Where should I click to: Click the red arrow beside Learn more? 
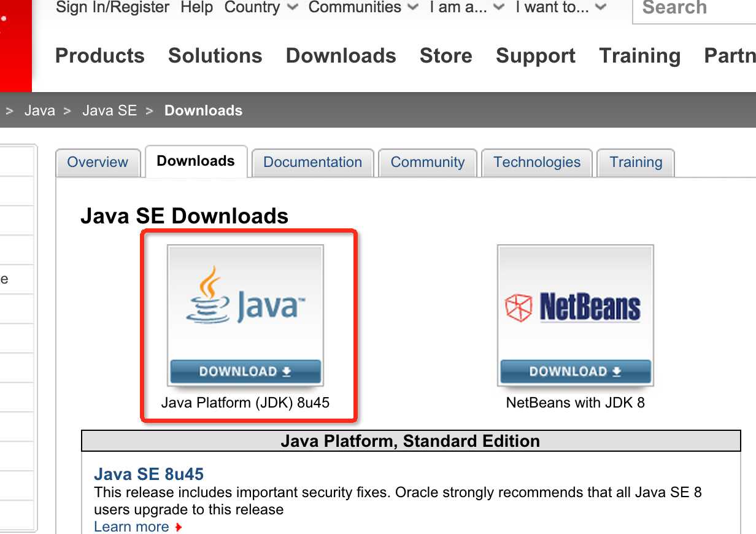tap(179, 527)
